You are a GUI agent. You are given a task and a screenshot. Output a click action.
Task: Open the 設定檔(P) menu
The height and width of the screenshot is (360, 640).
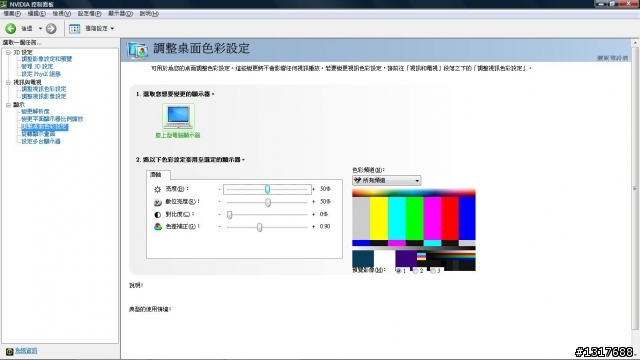(89, 13)
